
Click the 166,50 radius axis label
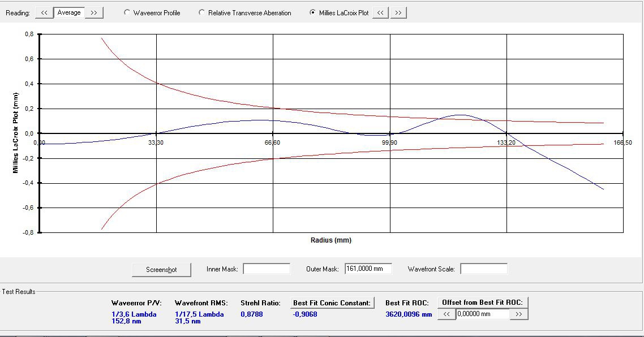coord(623,143)
